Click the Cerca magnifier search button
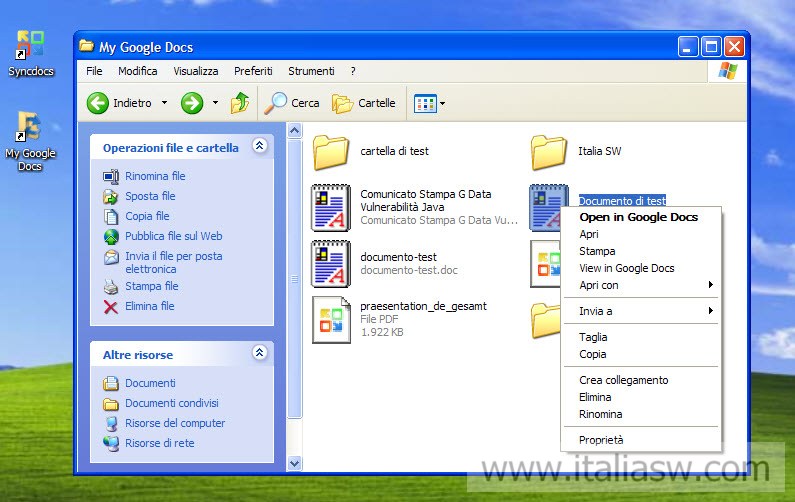 coord(292,103)
